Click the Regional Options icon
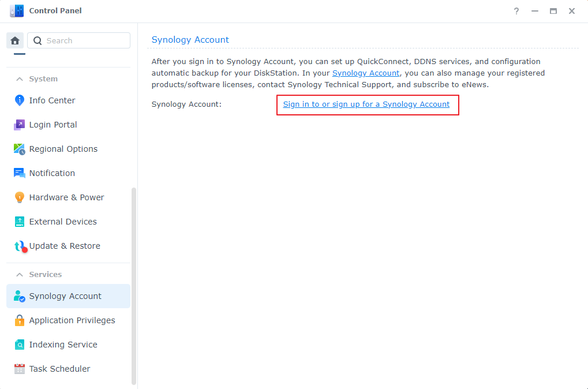This screenshot has width=588, height=389. point(20,149)
